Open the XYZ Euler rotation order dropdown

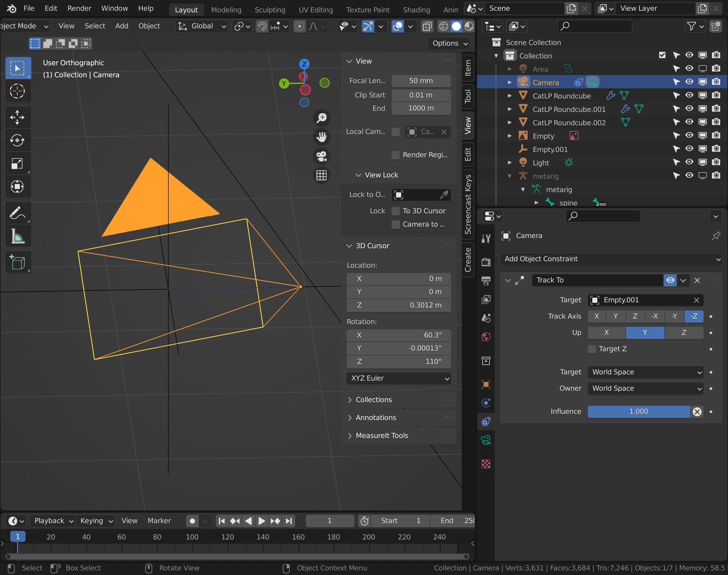pyautogui.click(x=398, y=378)
